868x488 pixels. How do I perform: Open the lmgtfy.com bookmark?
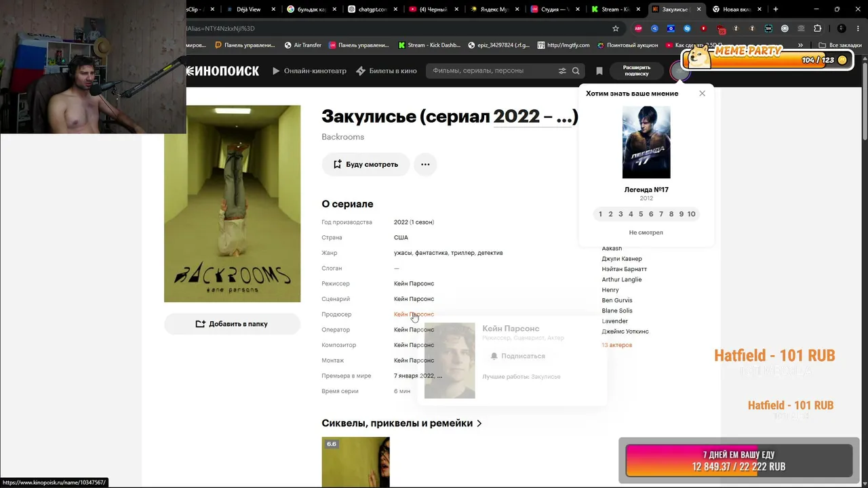[564, 45]
